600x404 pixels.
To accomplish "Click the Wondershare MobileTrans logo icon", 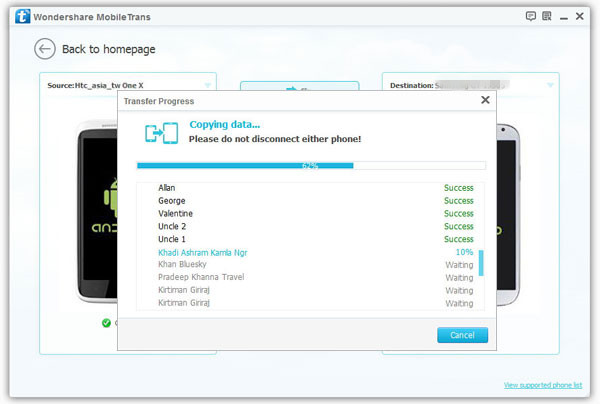I will coord(23,16).
